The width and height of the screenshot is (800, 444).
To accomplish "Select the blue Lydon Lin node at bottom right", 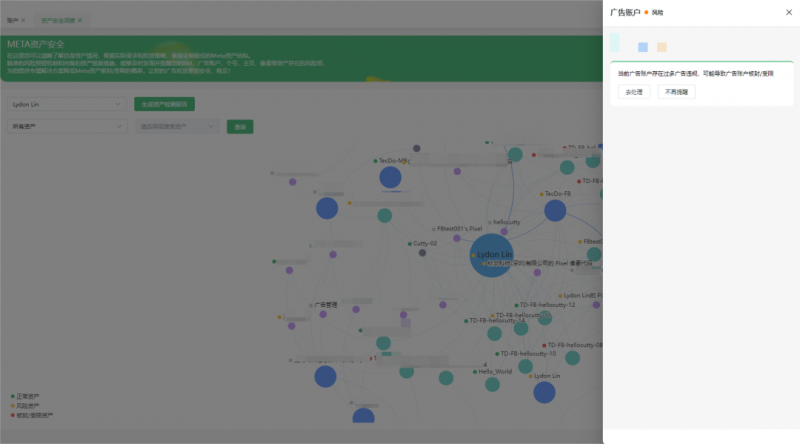I will [x=544, y=392].
